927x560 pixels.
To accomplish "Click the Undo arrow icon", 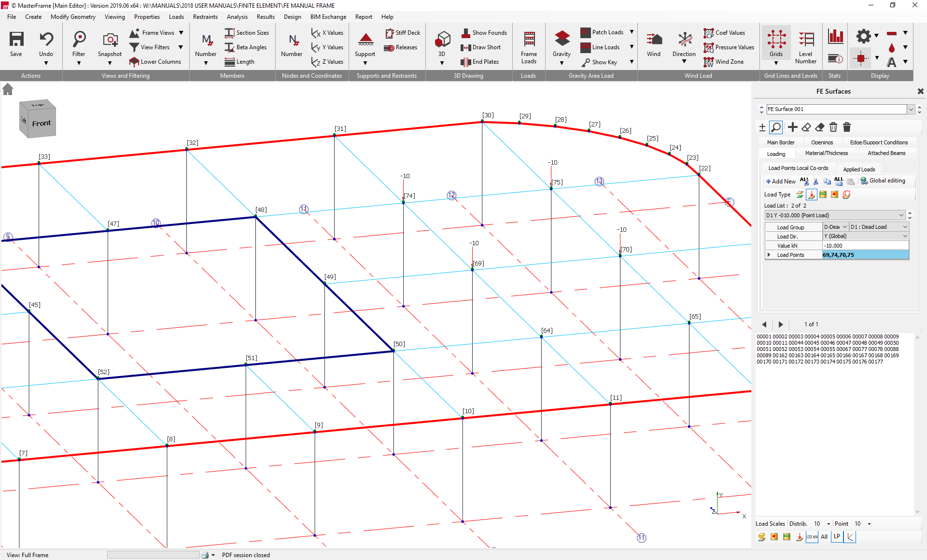I will pyautogui.click(x=46, y=39).
